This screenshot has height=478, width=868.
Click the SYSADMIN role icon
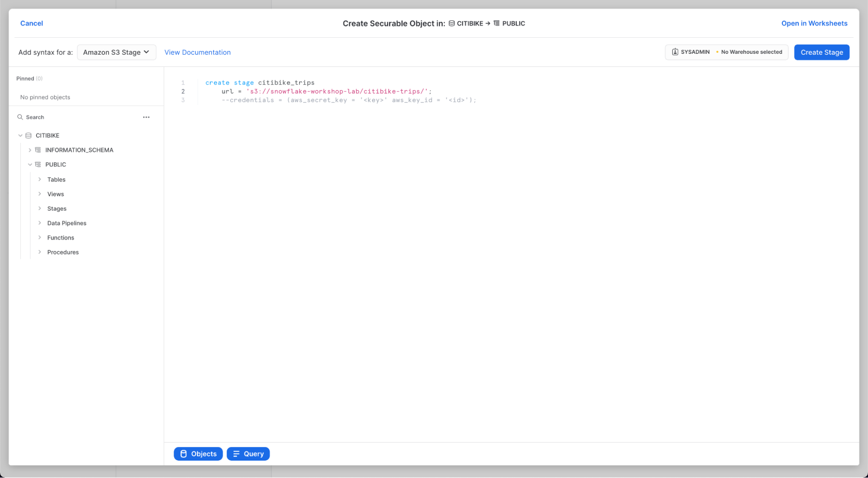(675, 52)
